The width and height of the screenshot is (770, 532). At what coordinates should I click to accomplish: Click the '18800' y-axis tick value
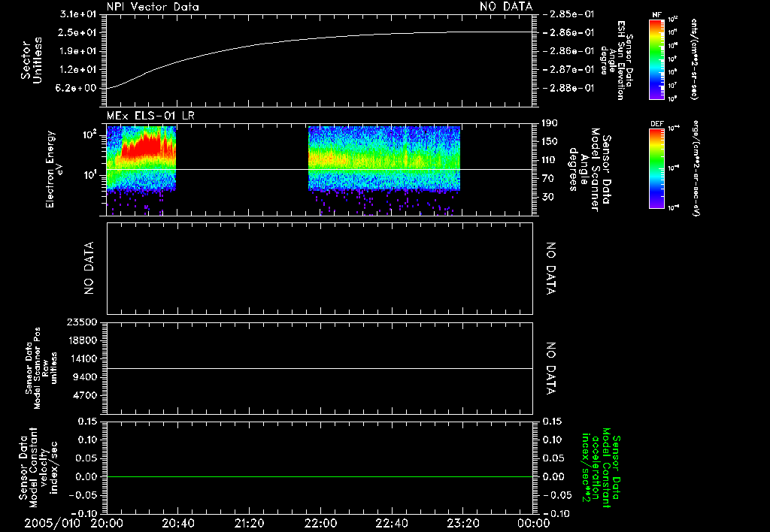click(x=81, y=340)
